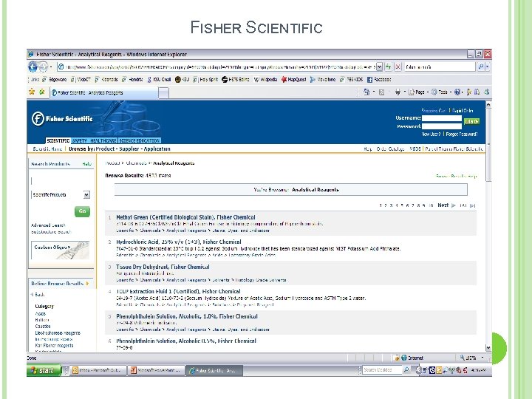This screenshot has width=532, height=399.
Task: Click the IE Forward arrow button
Action: coord(43,66)
